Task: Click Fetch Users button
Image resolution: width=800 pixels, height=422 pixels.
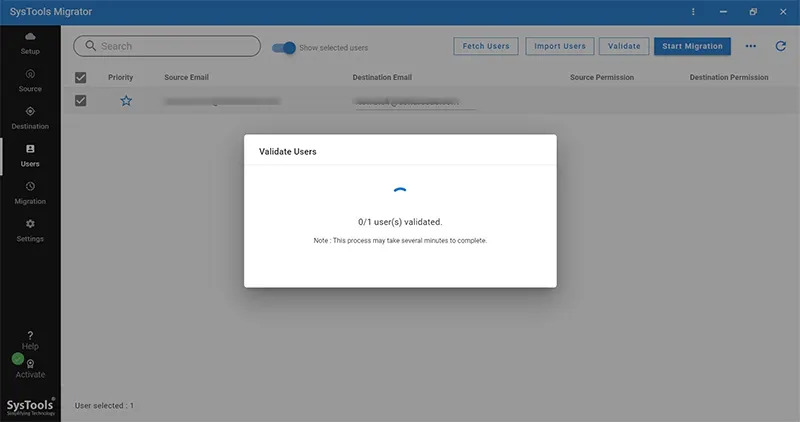Action: coord(486,46)
